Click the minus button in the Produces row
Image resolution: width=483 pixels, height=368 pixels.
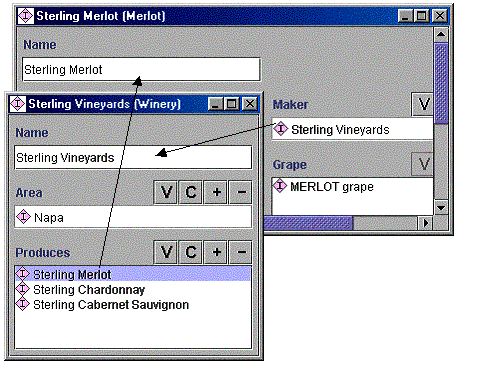241,252
